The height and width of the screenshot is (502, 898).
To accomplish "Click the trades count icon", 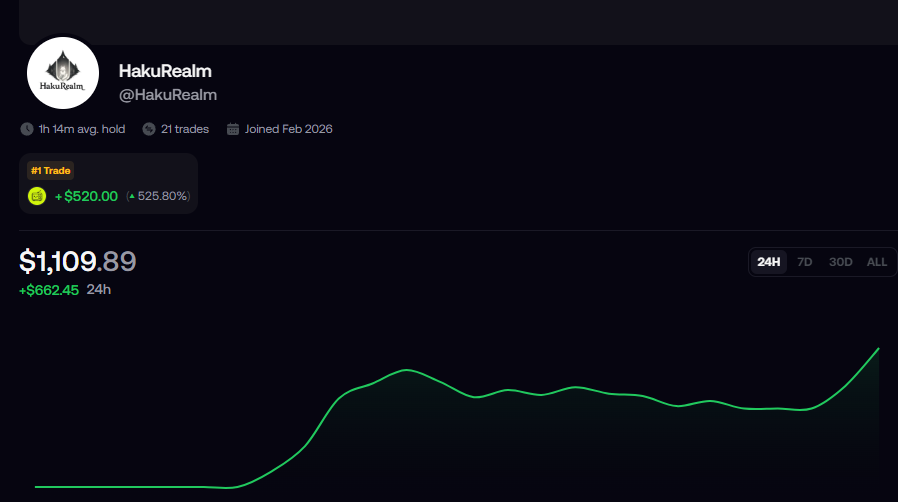I will [x=149, y=129].
